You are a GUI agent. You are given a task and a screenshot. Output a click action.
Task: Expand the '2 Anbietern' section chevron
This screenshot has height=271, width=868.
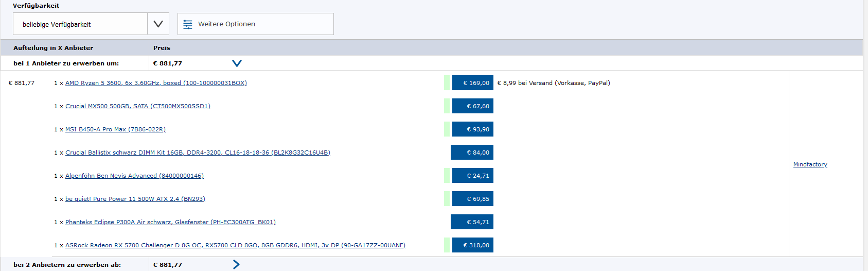coord(236,264)
